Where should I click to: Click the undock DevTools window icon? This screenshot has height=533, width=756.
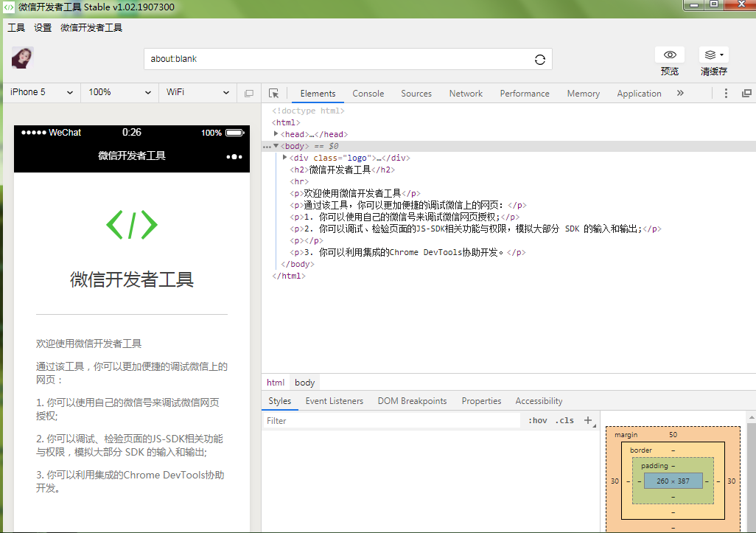(746, 93)
